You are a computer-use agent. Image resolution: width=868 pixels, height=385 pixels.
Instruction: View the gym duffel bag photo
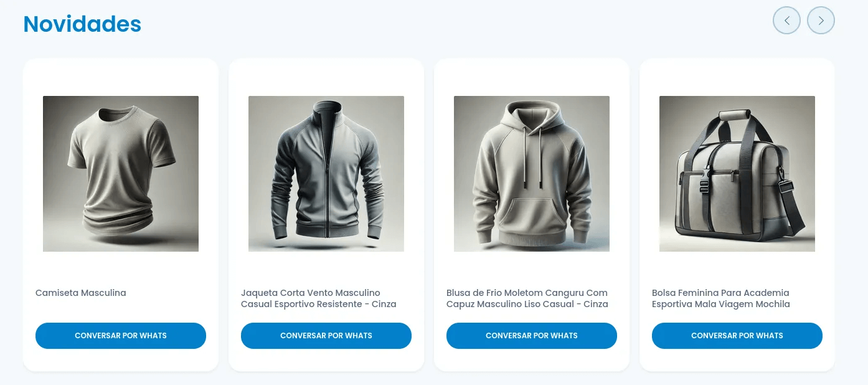point(737,174)
